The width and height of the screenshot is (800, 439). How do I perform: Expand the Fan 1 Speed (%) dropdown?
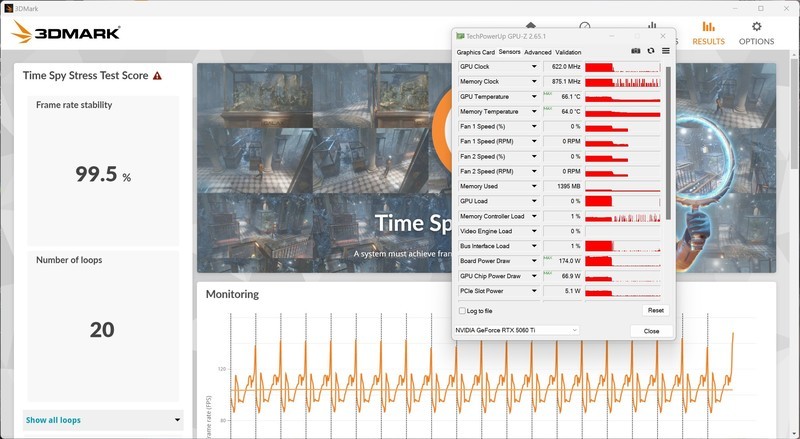pos(534,127)
